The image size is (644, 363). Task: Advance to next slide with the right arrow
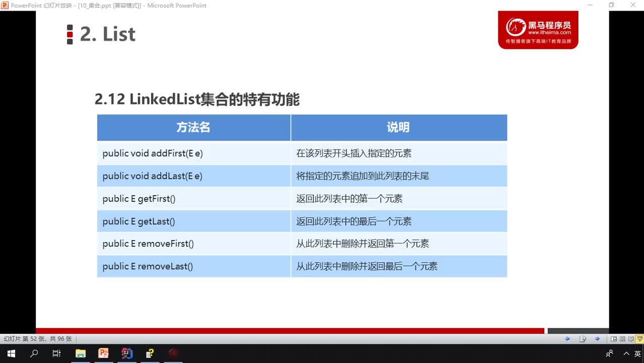[x=598, y=339]
